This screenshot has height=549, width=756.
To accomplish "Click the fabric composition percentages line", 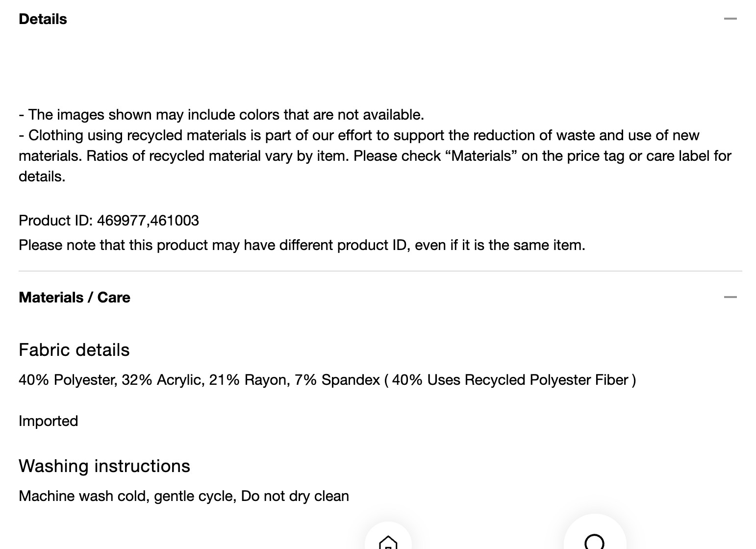I will point(327,380).
